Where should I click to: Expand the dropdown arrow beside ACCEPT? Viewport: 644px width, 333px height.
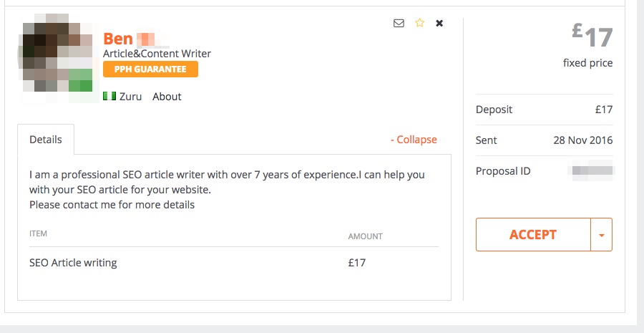(602, 235)
